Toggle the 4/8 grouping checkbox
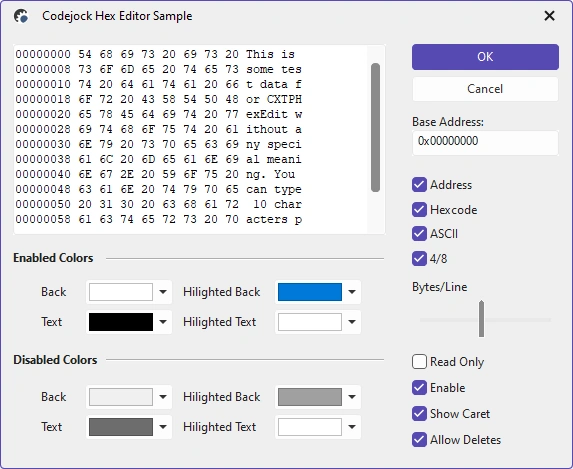The width and height of the screenshot is (573, 469). [x=419, y=258]
